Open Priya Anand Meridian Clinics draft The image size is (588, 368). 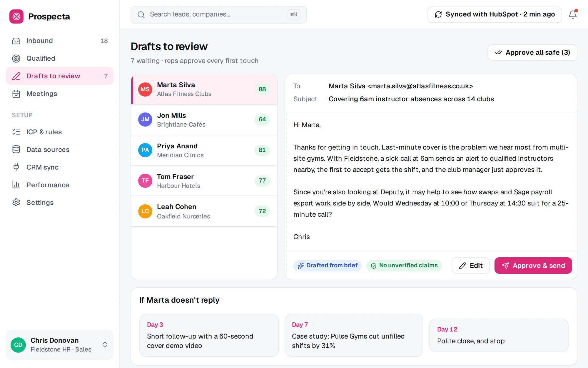[204, 150]
